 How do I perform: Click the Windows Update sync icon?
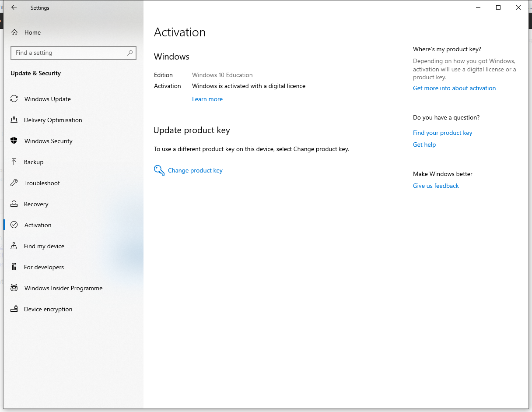[14, 99]
